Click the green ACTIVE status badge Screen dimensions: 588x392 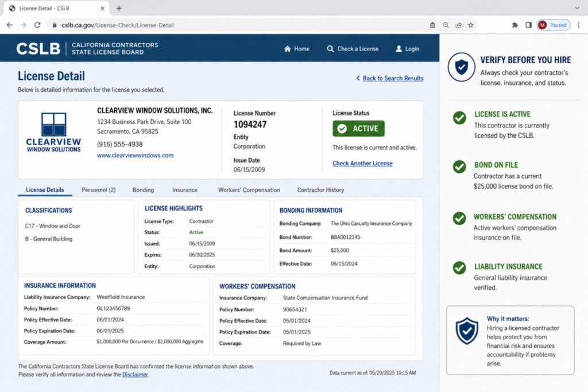tap(358, 129)
